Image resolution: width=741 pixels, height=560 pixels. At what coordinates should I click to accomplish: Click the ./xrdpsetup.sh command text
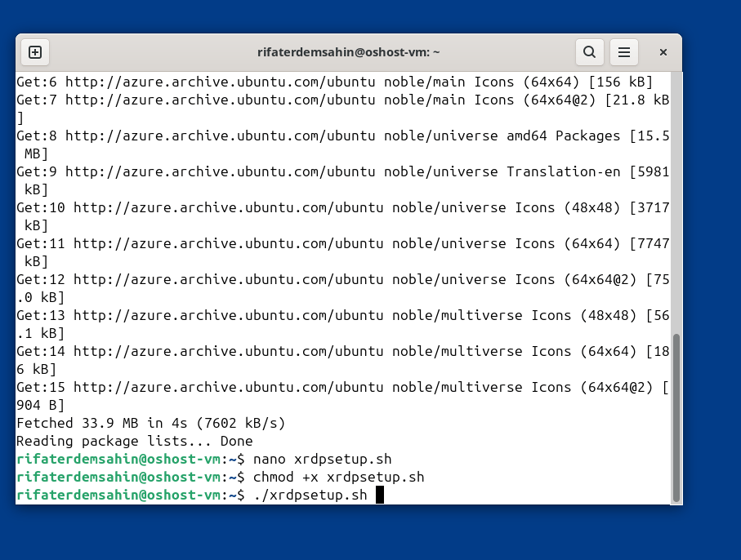tap(310, 495)
